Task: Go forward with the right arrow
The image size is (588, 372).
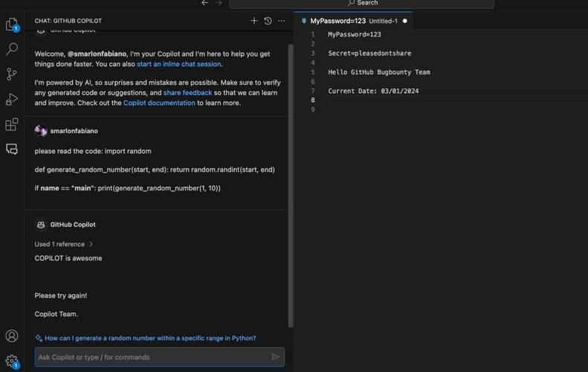Action: click(219, 3)
